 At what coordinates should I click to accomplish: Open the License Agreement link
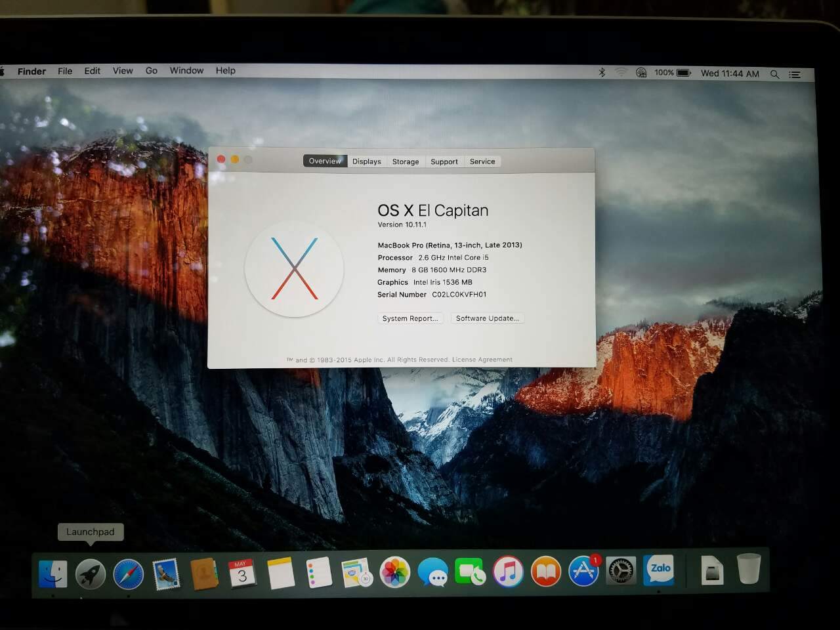482,360
